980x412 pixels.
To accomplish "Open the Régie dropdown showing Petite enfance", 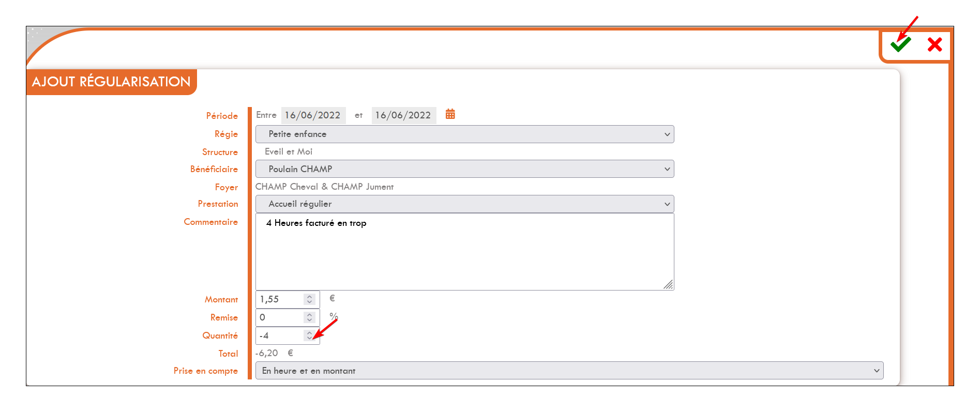I will 464,134.
